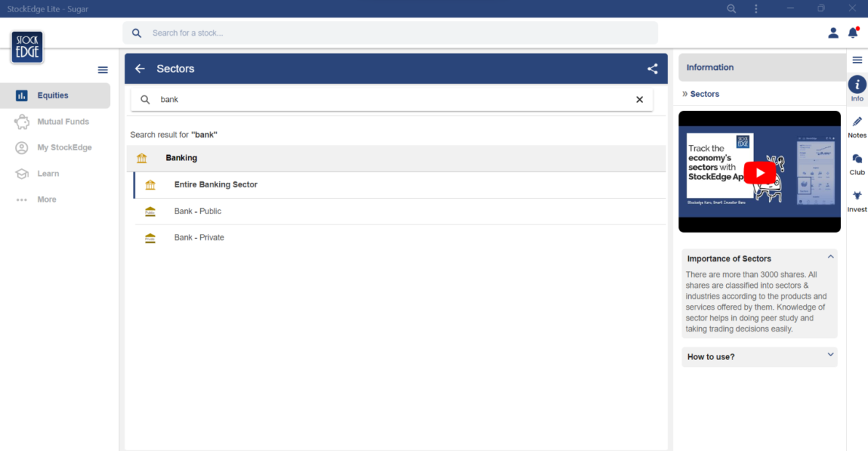The width and height of the screenshot is (868, 451).
Task: Click the StockEdge logo
Action: coord(27,47)
